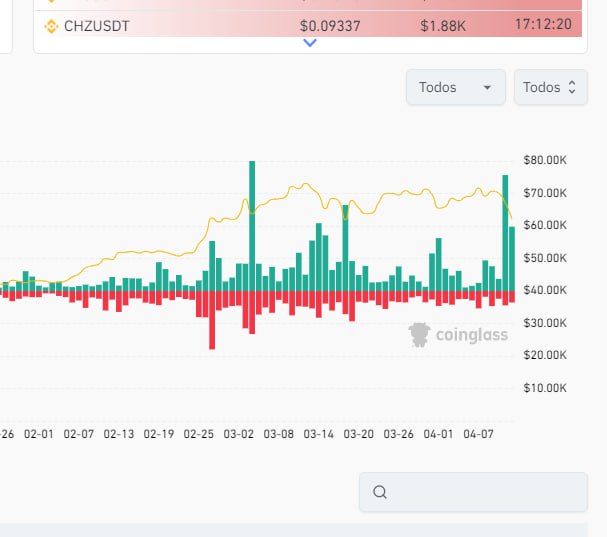Click the $0.09337 price cell
This screenshot has height=537, width=607.
point(331,24)
